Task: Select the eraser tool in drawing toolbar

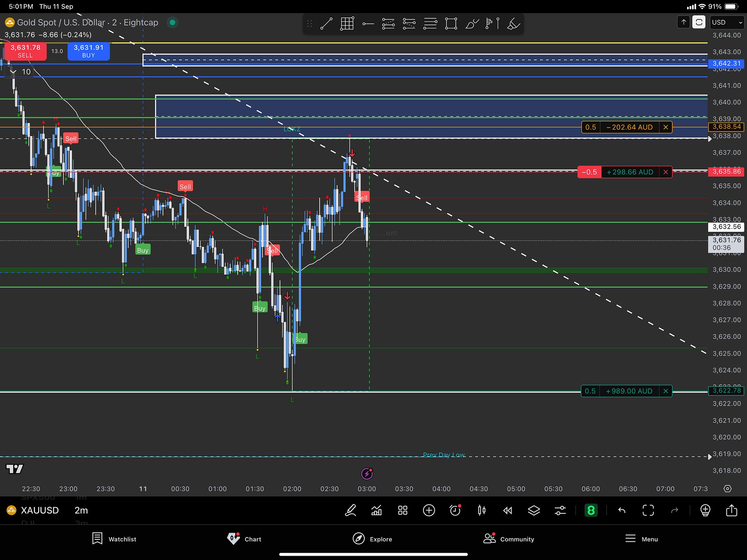Action: click(x=513, y=24)
